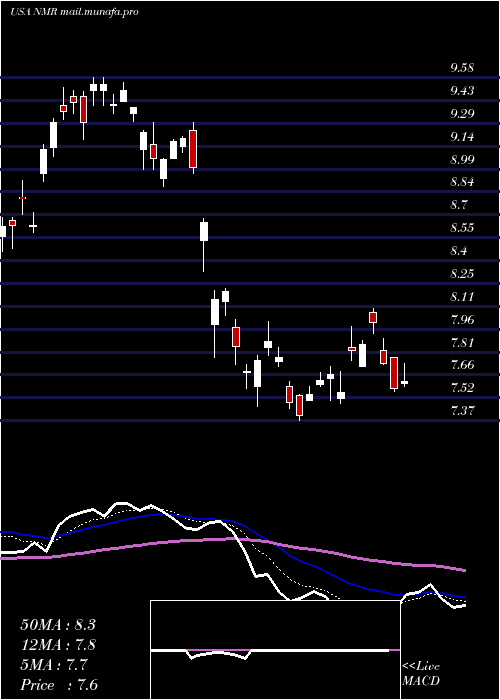Select the 7.81 price axis label
The height and width of the screenshot is (700, 500).
pyautogui.click(x=462, y=342)
